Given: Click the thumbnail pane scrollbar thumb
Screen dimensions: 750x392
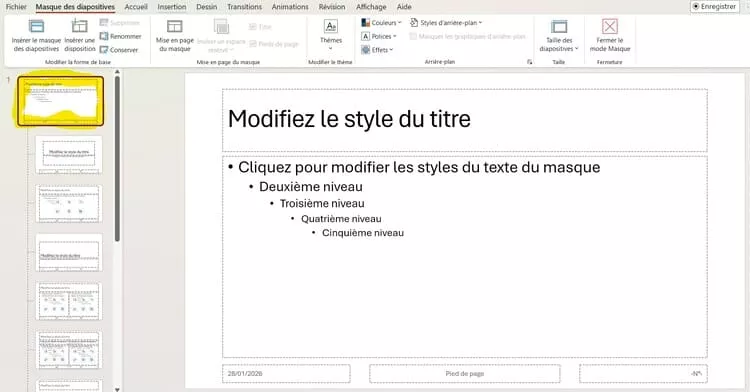Looking at the screenshot, I should 117,159.
